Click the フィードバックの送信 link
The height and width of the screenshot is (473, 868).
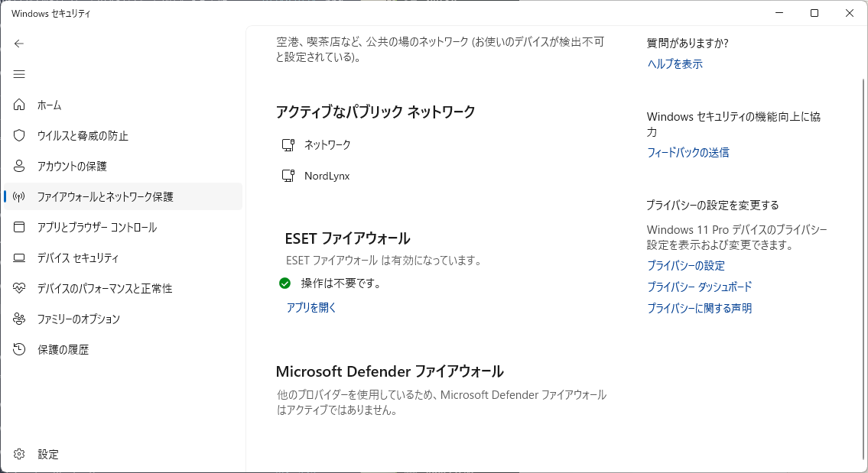(x=688, y=153)
